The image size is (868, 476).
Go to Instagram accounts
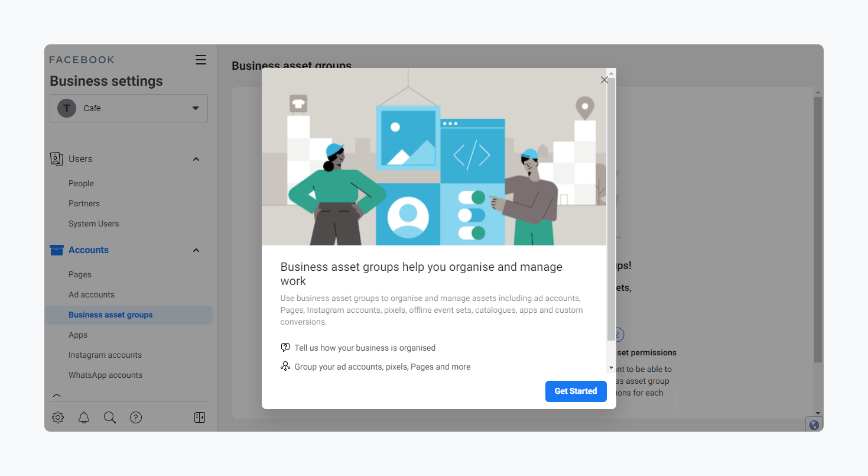click(x=105, y=355)
